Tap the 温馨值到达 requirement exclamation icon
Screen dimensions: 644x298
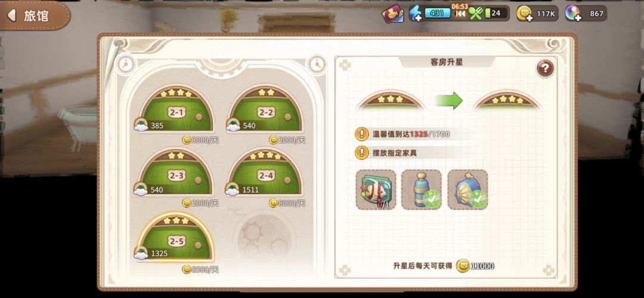pos(361,133)
